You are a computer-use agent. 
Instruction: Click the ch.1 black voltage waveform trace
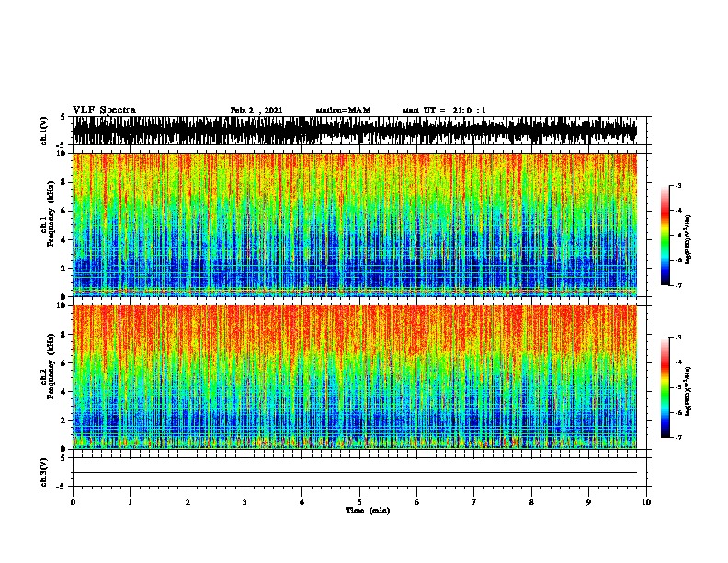point(355,131)
